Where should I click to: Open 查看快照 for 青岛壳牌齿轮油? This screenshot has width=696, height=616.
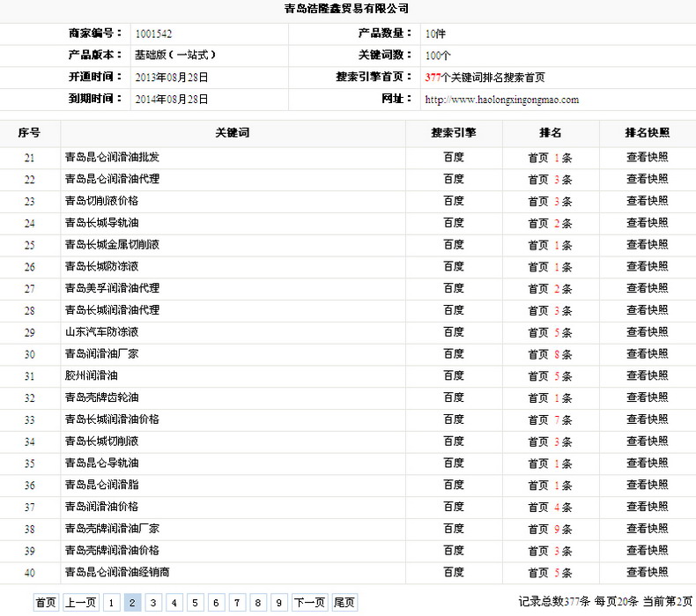648,397
